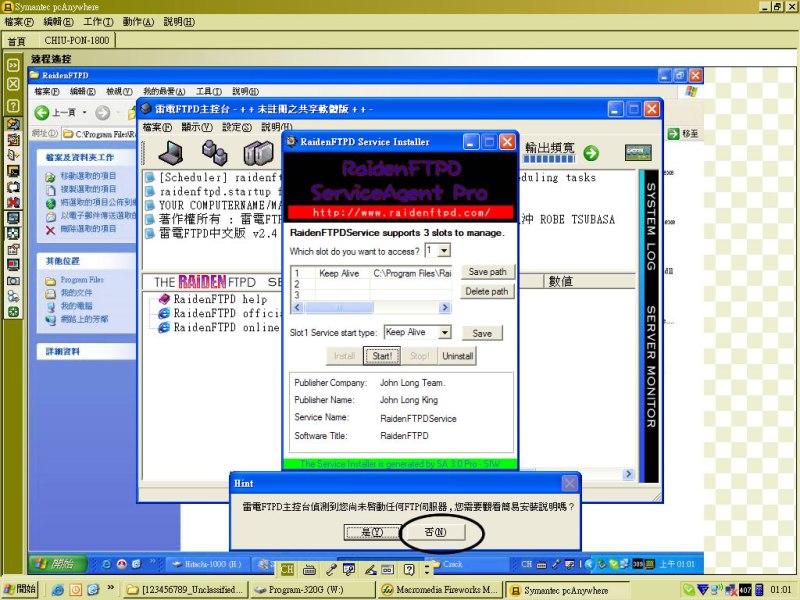Viewport: 800px width, 600px height.
Task: Click the camera snapshot icon in pcAnywhere's sidebar
Action: 13,281
